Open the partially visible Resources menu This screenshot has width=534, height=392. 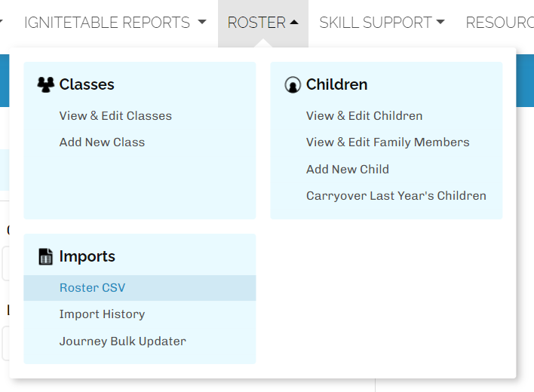[499, 23]
